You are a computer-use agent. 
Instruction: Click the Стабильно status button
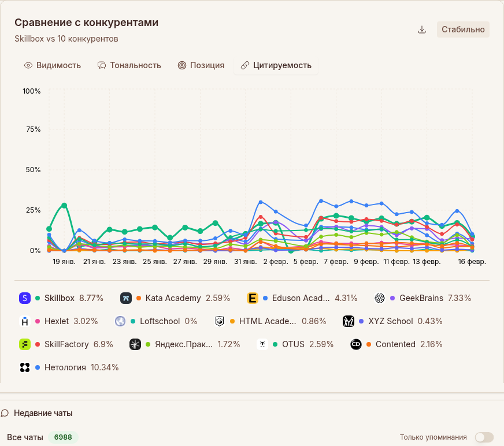click(x=462, y=29)
